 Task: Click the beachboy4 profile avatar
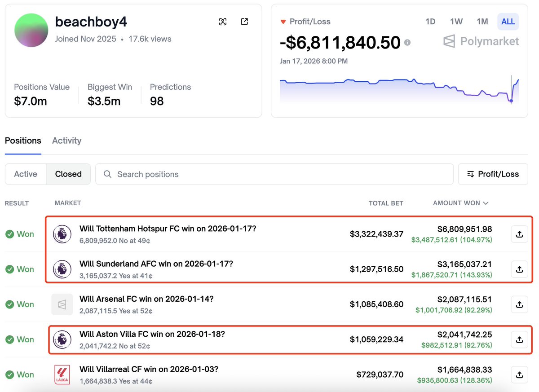tap(31, 30)
